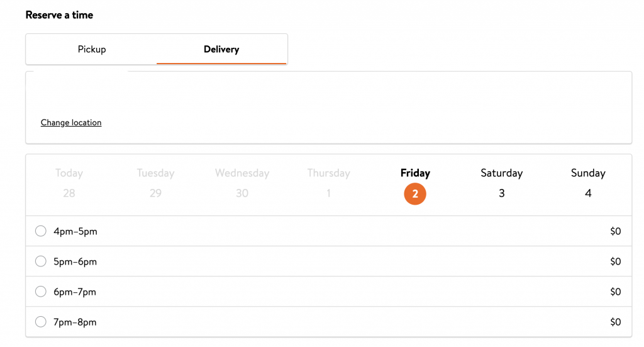Click the 6pm–7pm time slot label

[75, 292]
